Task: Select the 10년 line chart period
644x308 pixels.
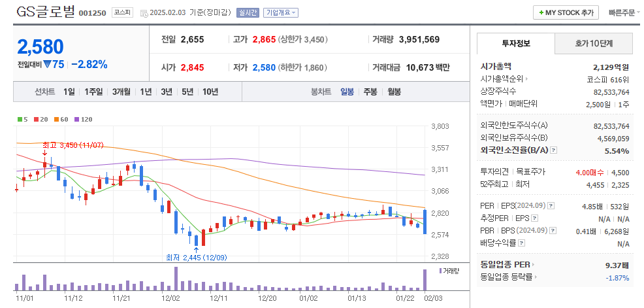Action: (210, 92)
